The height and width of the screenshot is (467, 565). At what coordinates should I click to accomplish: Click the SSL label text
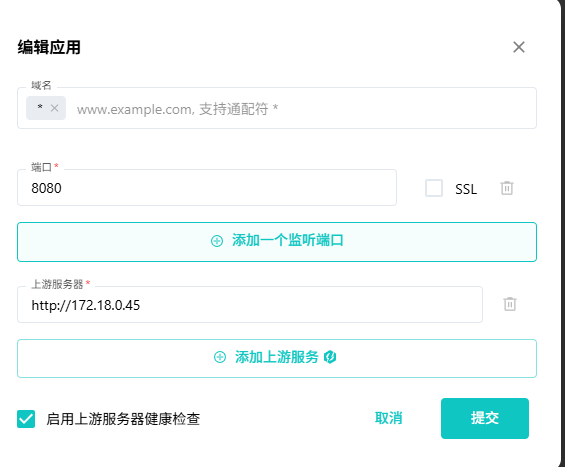pyautogui.click(x=466, y=189)
